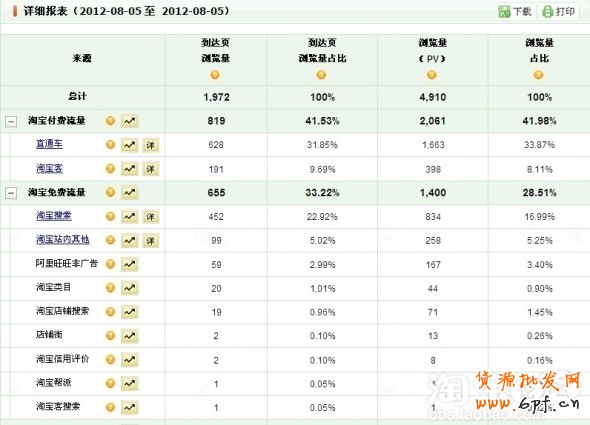590x425 pixels.
Task: Show help tip for 淘宝付费流量
Action: (x=110, y=121)
